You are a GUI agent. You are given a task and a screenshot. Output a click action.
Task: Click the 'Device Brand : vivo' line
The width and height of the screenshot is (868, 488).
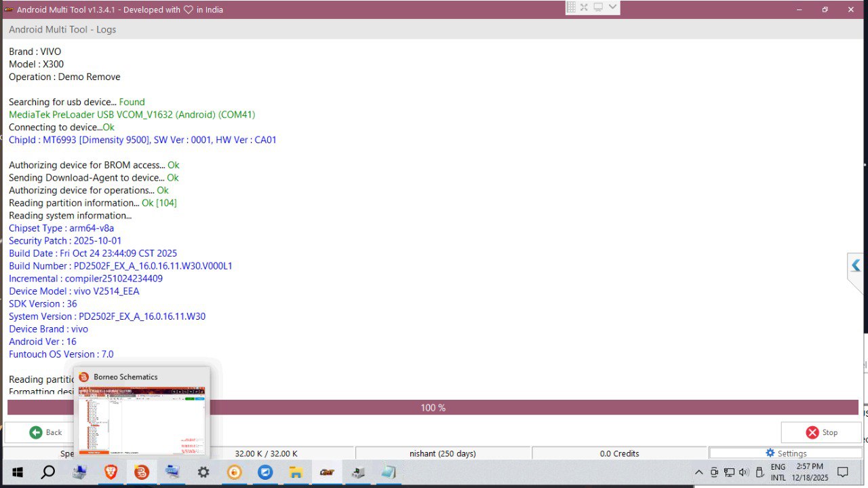(x=48, y=329)
